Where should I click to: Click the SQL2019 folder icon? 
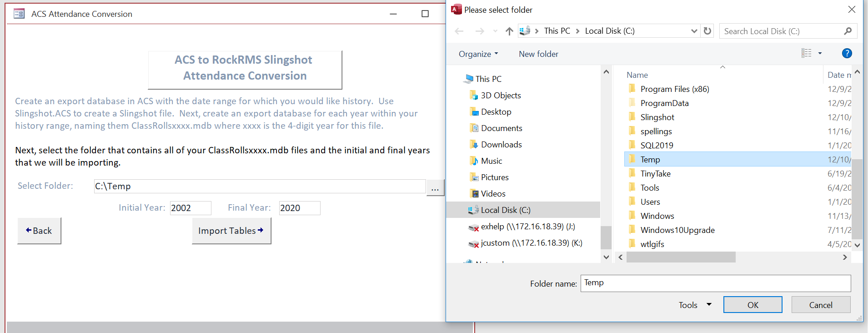632,145
